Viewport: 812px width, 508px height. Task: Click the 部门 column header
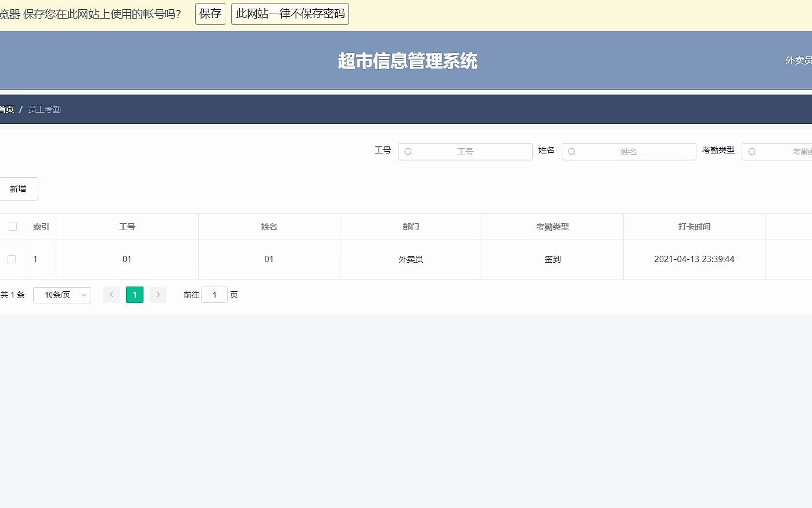[411, 227]
